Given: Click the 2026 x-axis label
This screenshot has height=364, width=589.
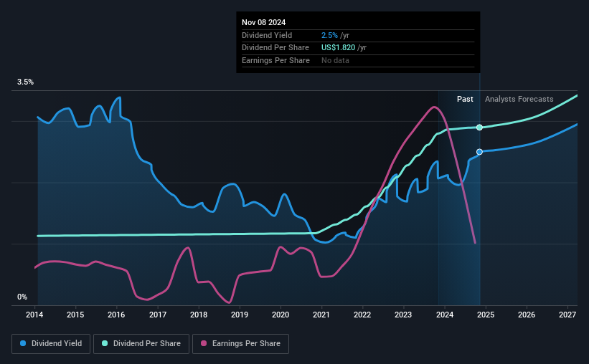Looking at the screenshot, I should point(527,315).
